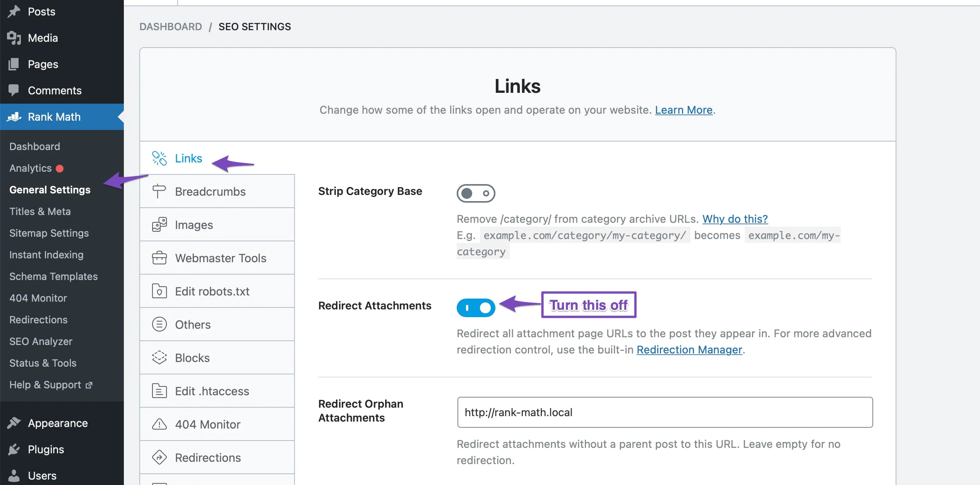Open the Redirections settings tab
980x485 pixels.
point(217,458)
